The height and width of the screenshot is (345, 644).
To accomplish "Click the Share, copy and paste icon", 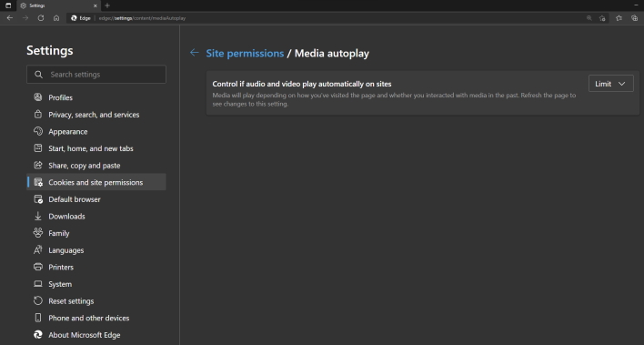I will [38, 165].
